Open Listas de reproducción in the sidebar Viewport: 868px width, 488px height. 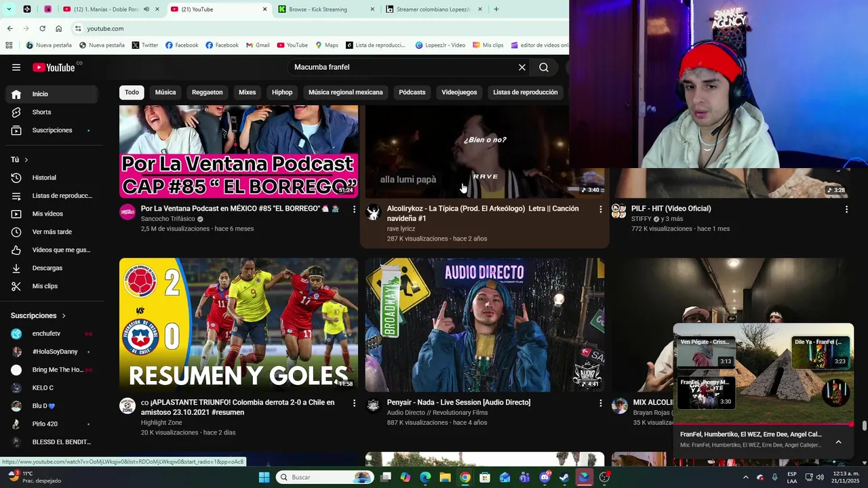click(x=52, y=196)
